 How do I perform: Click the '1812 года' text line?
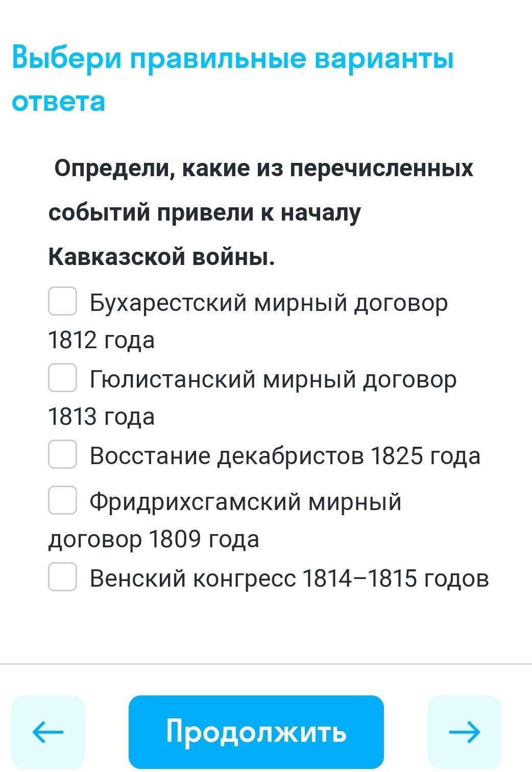pyautogui.click(x=101, y=340)
